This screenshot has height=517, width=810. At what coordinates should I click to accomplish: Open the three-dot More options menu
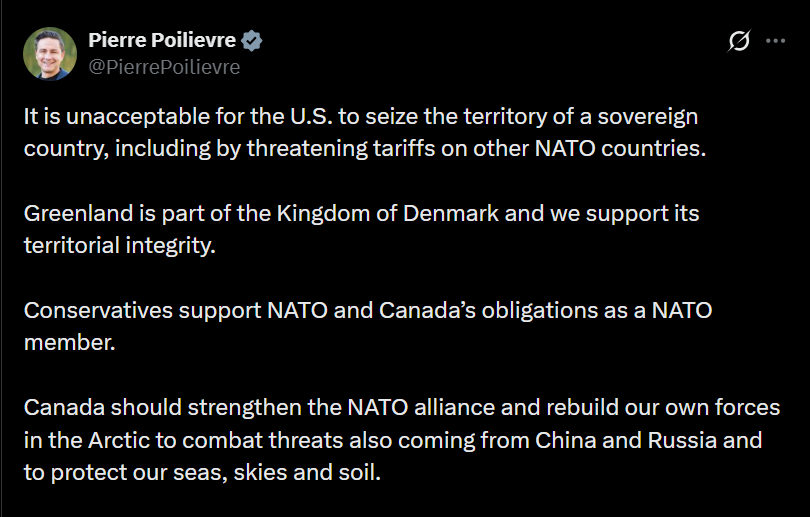click(775, 41)
